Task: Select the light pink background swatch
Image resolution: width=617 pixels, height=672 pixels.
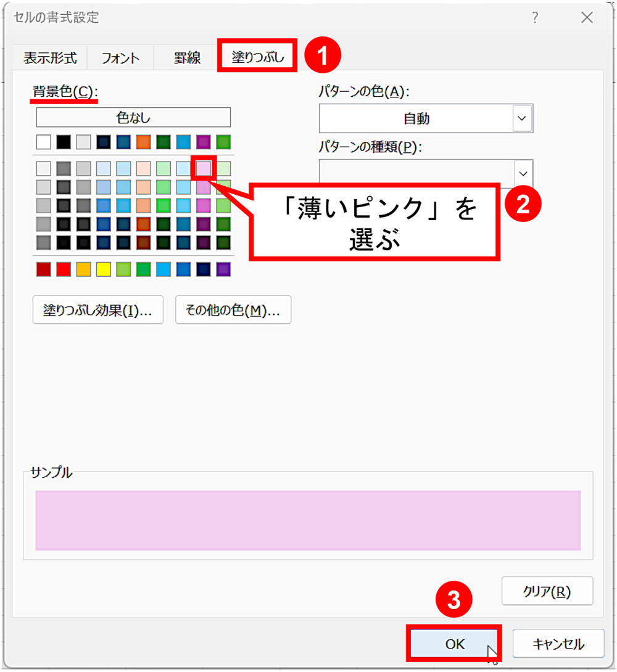Action: 203,168
